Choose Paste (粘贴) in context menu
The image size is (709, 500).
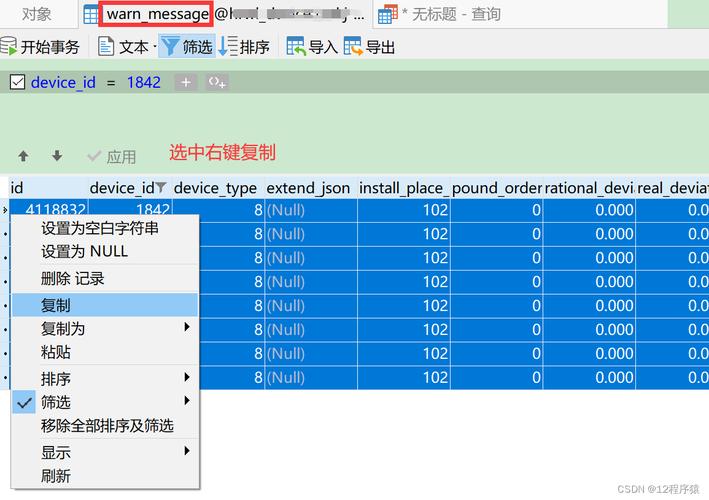[105, 352]
